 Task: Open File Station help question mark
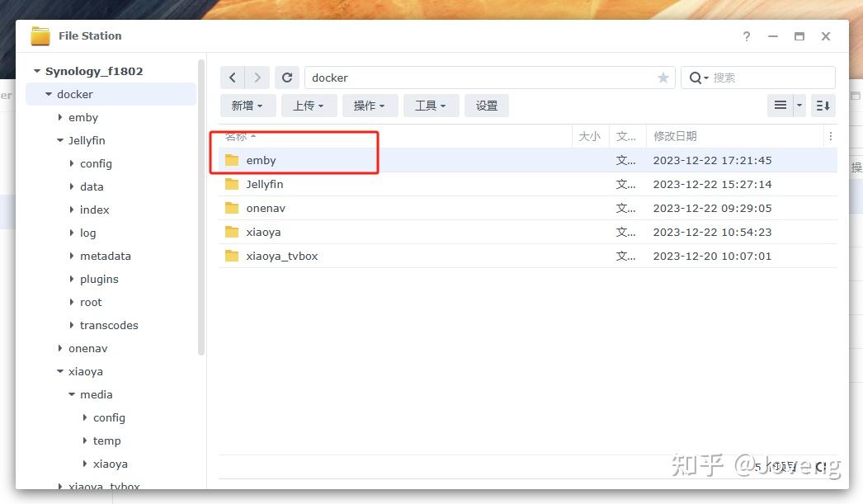747,36
